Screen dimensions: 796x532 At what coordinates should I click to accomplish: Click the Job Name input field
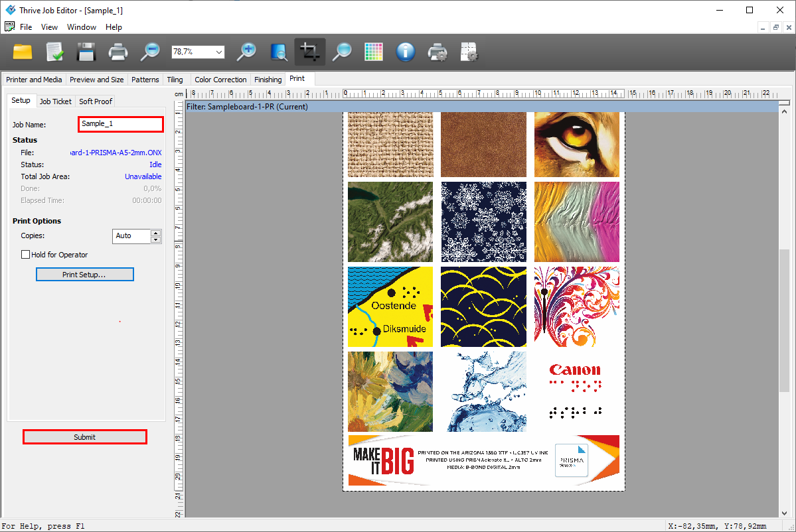(x=121, y=124)
